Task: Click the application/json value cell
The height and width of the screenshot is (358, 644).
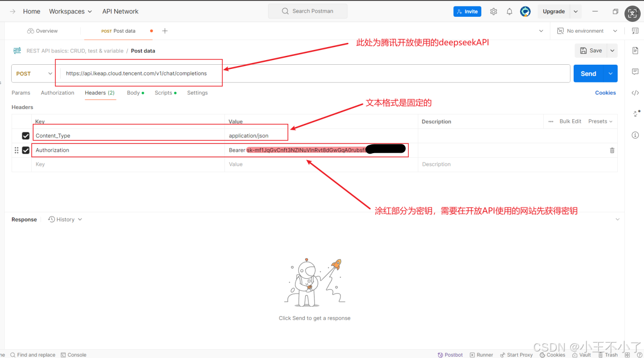Action: tap(322, 136)
